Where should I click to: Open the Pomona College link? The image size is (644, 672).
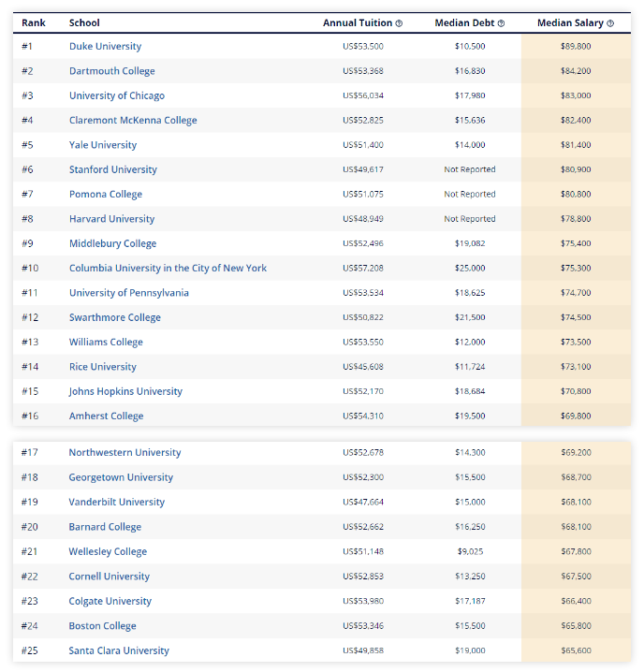click(106, 194)
